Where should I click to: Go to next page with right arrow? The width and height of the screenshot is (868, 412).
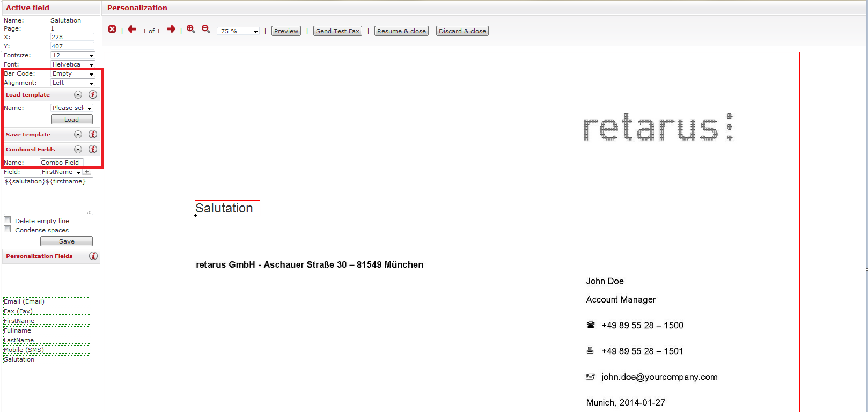click(x=171, y=30)
